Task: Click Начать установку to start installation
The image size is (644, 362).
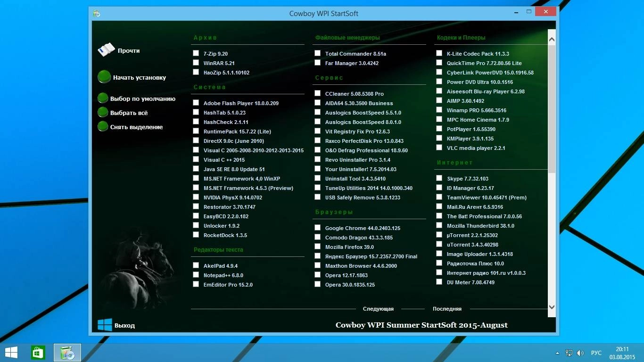Action: (140, 77)
